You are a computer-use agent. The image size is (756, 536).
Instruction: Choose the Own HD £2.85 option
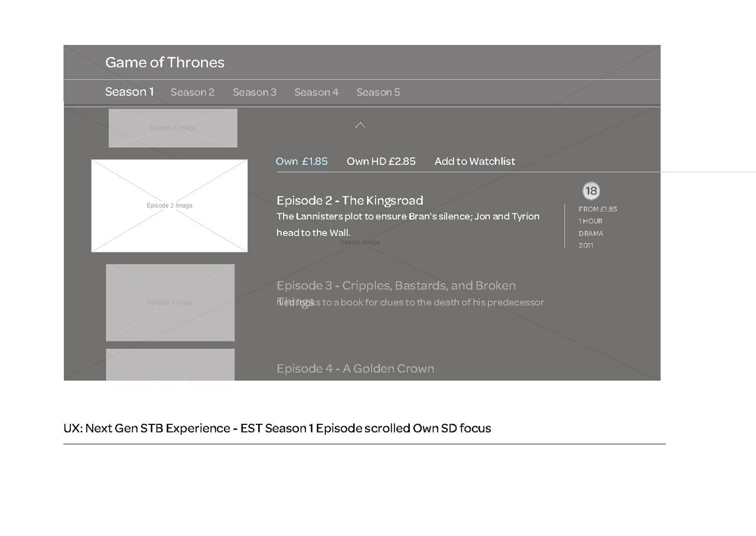click(381, 161)
